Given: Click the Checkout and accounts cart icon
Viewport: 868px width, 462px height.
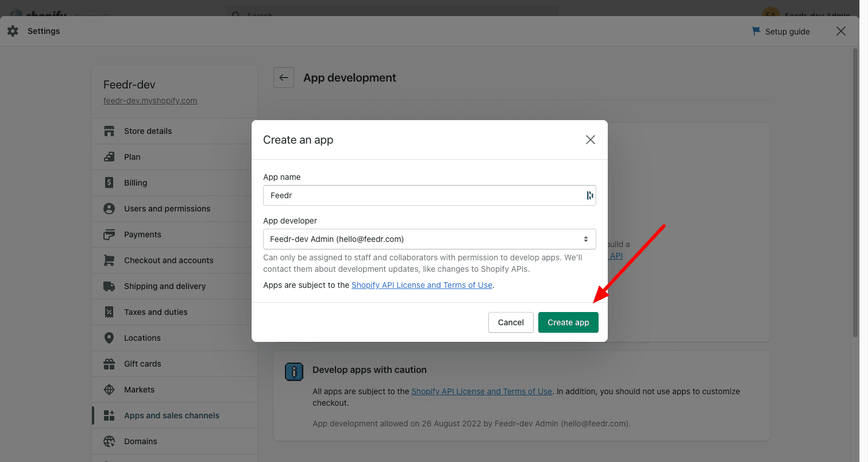Looking at the screenshot, I should (x=109, y=260).
